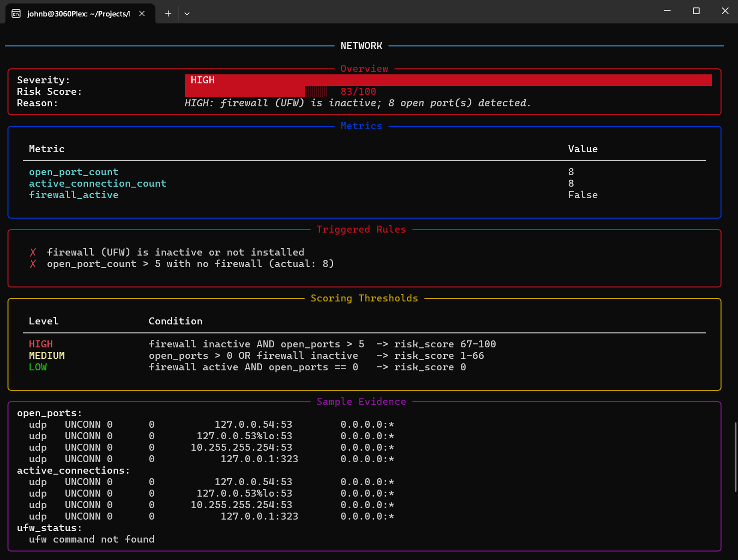This screenshot has height=560, width=738.
Task: Click the Triggered Rules panel title
Action: pyautogui.click(x=361, y=230)
